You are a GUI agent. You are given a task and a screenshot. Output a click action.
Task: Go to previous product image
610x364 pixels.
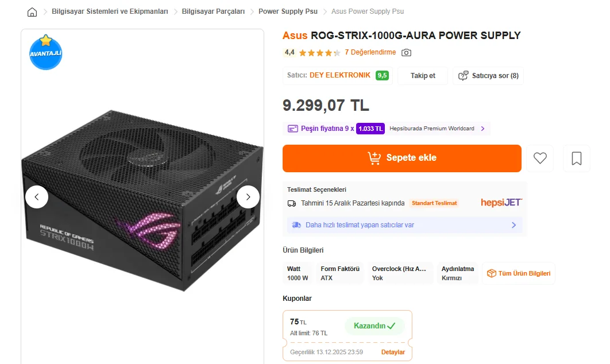pyautogui.click(x=37, y=197)
